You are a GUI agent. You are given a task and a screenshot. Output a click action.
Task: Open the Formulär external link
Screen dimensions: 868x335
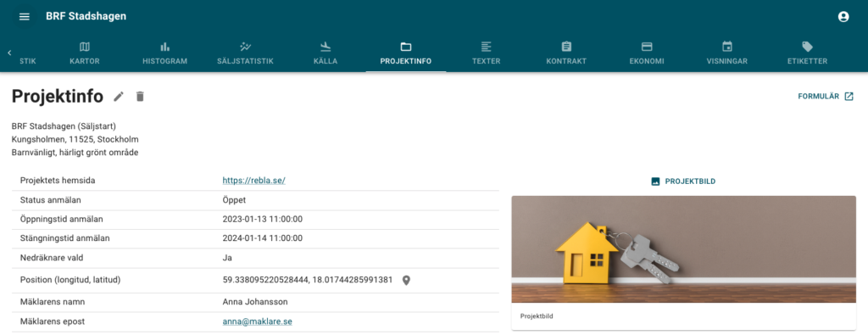[826, 97]
